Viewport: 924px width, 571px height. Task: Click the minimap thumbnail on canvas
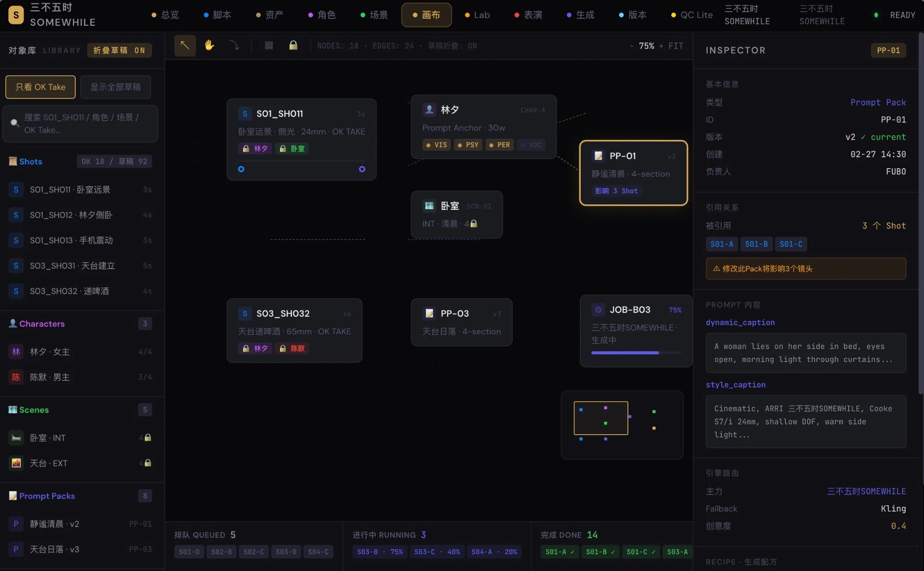click(621, 424)
